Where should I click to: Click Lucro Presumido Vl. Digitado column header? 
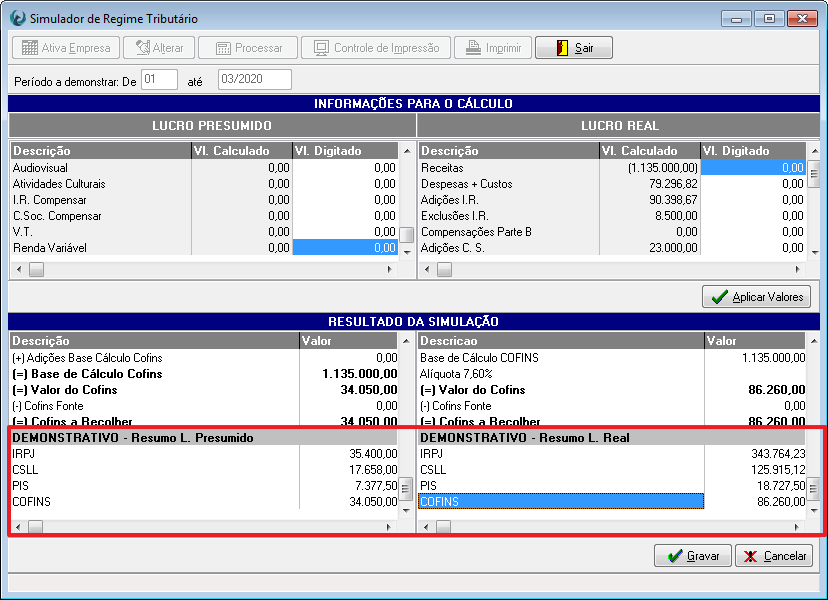point(345,151)
